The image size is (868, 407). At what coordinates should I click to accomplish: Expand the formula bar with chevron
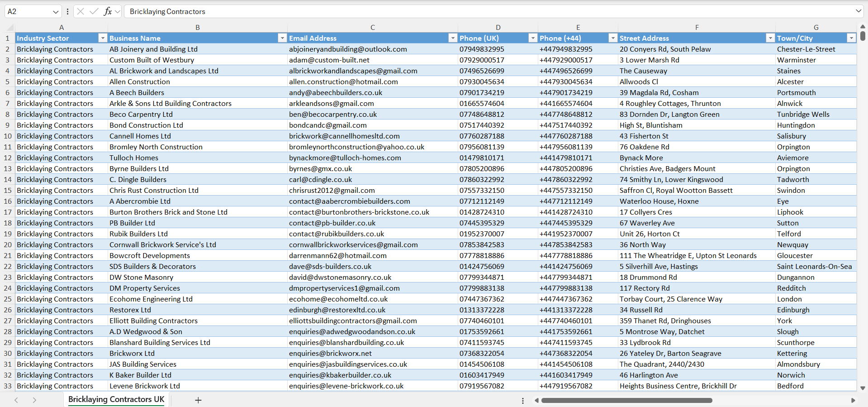tap(859, 11)
